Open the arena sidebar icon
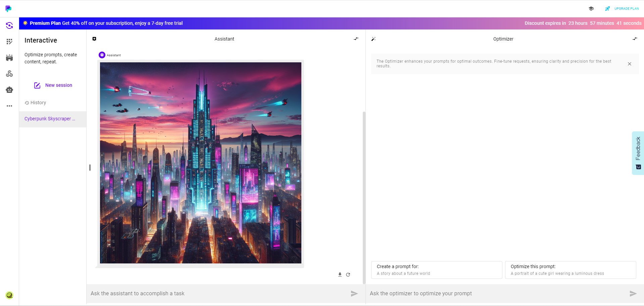 click(9, 58)
